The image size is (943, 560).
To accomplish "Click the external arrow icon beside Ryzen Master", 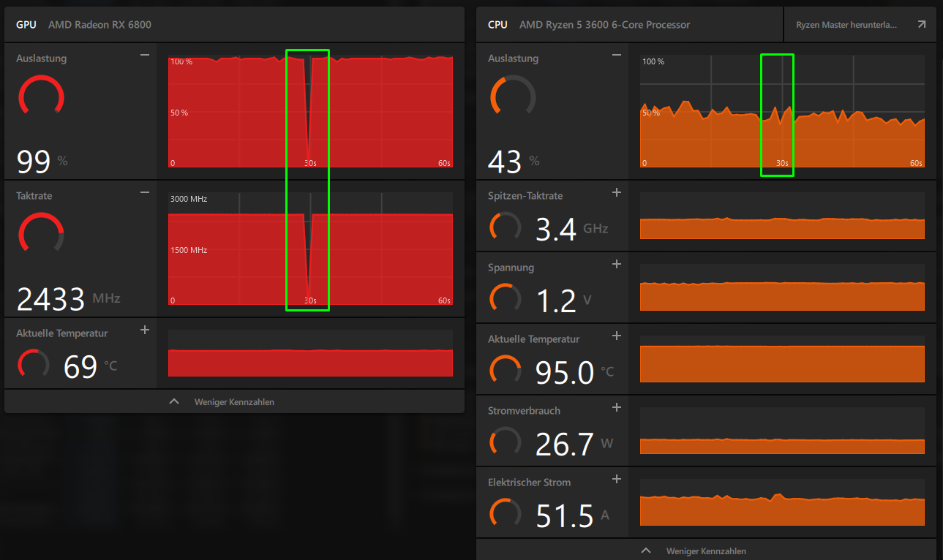I will [x=921, y=25].
